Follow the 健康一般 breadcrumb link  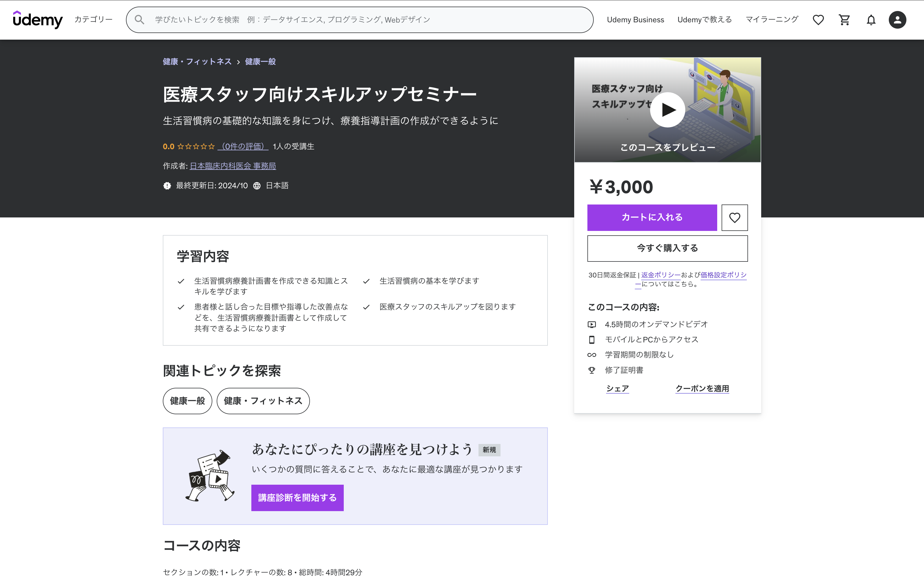pos(260,62)
